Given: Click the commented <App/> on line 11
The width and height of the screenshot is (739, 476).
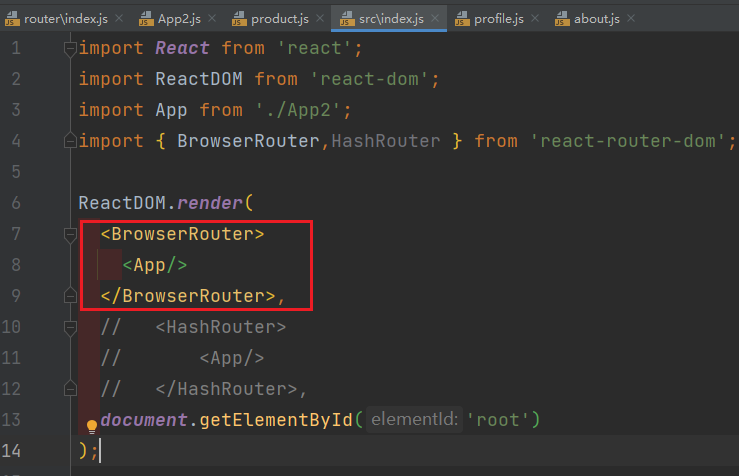Looking at the screenshot, I should point(231,358).
